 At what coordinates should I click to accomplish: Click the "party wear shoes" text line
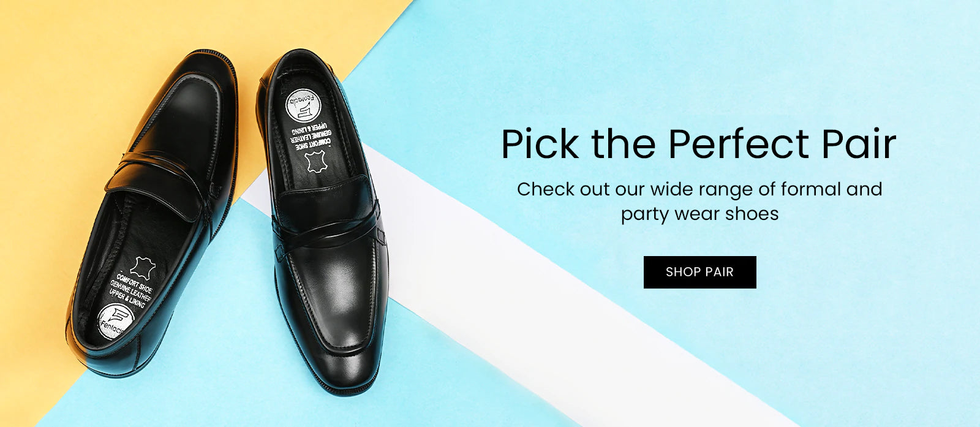pyautogui.click(x=699, y=214)
